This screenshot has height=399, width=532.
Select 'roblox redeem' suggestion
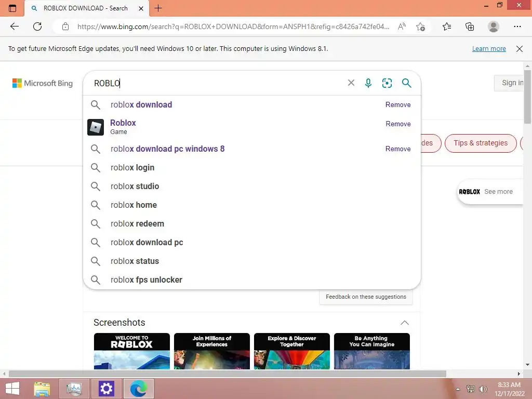coord(252,223)
